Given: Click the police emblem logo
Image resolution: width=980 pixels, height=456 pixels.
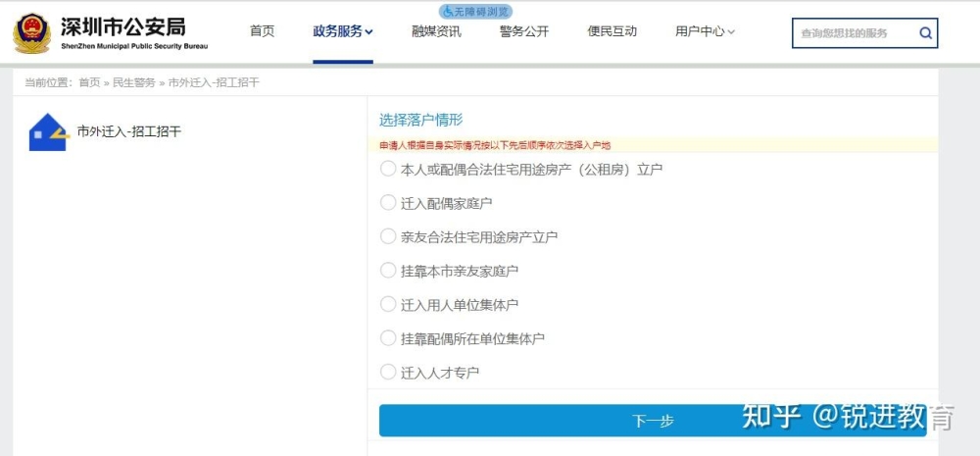Looking at the screenshot, I should [32, 33].
